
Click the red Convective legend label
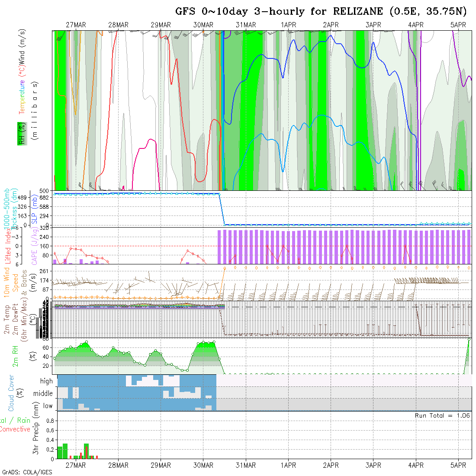tap(15, 429)
